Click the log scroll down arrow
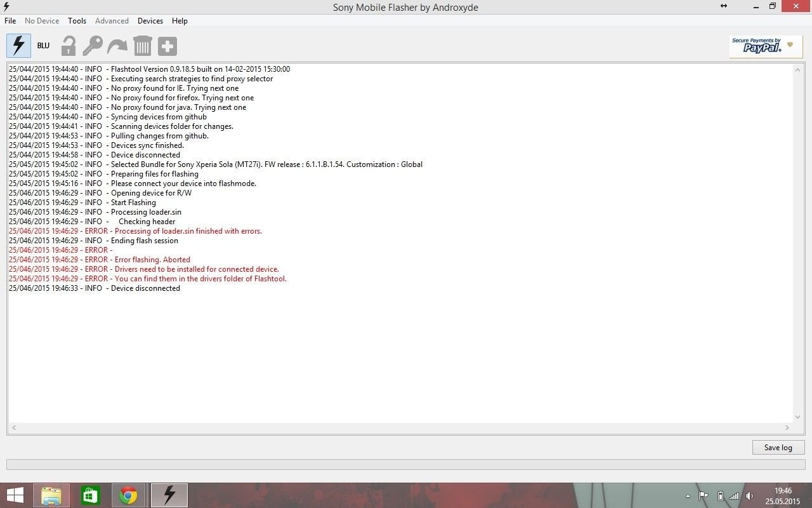The height and width of the screenshot is (508, 812). click(798, 417)
